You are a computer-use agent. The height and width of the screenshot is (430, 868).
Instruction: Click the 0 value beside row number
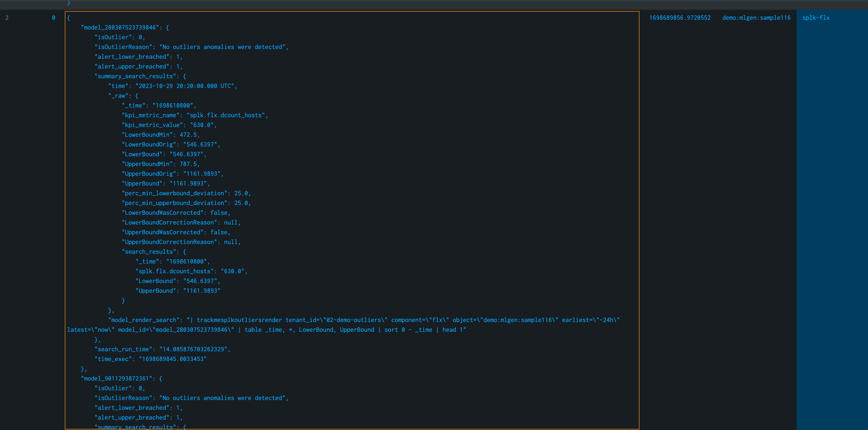[54, 18]
